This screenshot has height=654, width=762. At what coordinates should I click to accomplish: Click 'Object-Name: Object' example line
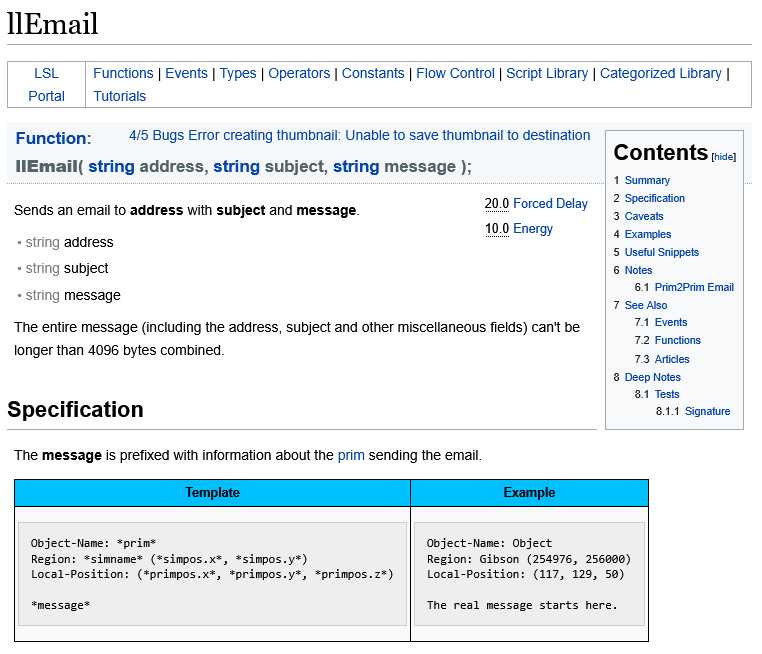(x=489, y=543)
